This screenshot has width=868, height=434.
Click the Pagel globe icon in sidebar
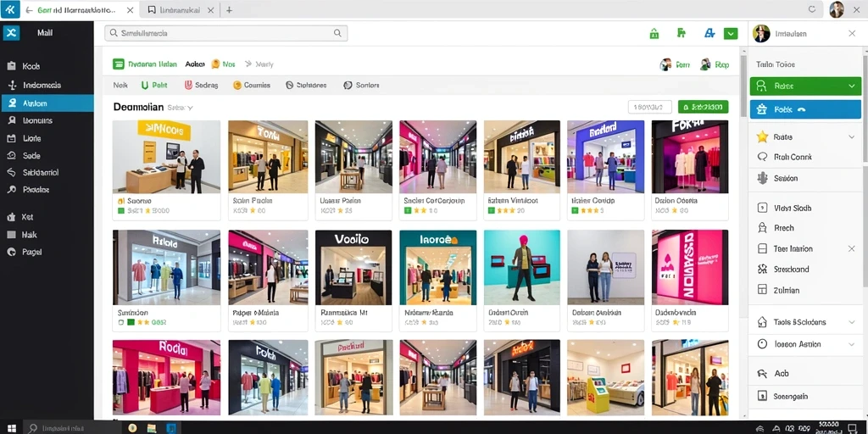11,251
